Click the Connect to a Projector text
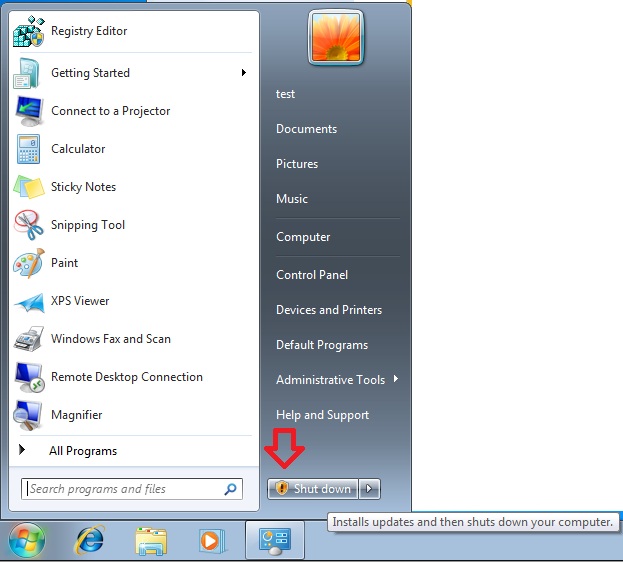The width and height of the screenshot is (623, 562). [110, 111]
